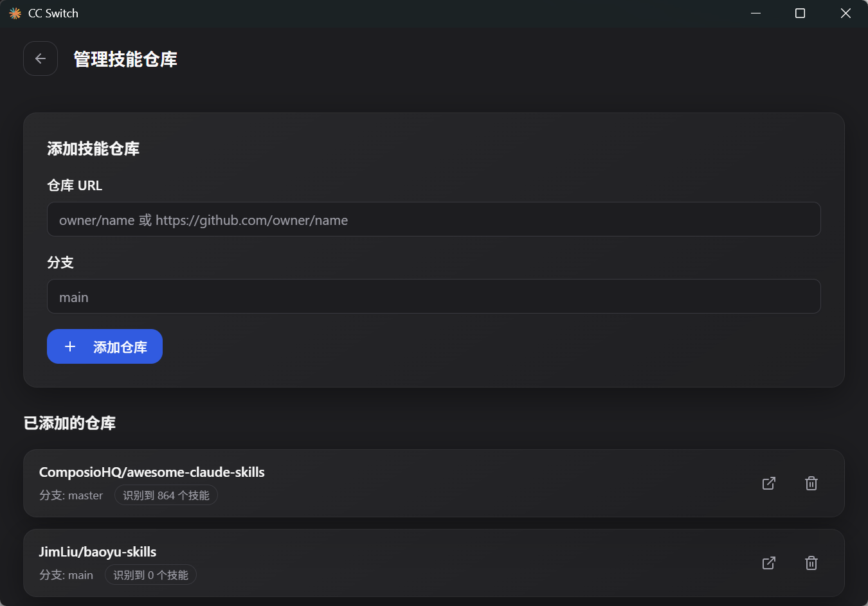The image size is (868, 606).
Task: Click the 添加仓库 button label
Action: coord(120,347)
